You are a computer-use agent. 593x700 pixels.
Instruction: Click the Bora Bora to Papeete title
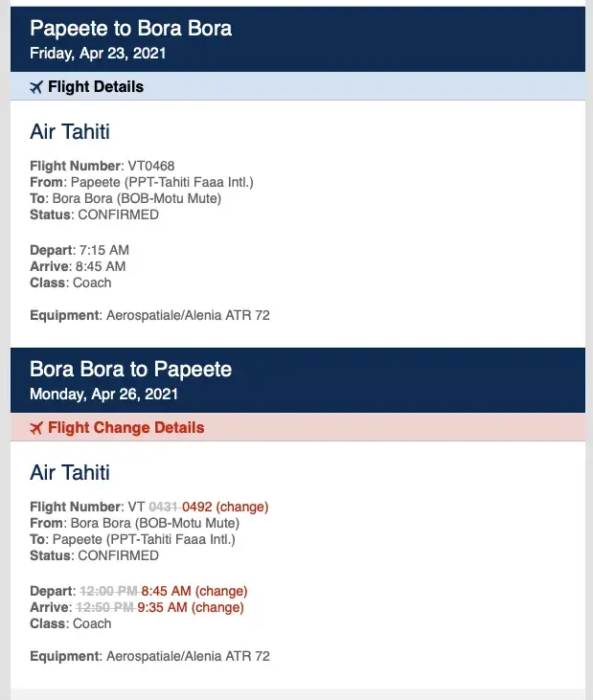coord(130,370)
